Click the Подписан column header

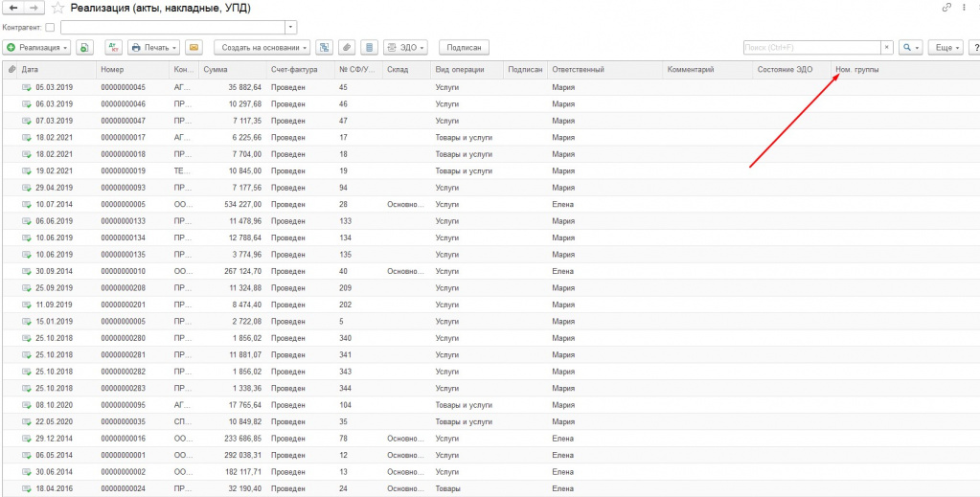point(525,70)
